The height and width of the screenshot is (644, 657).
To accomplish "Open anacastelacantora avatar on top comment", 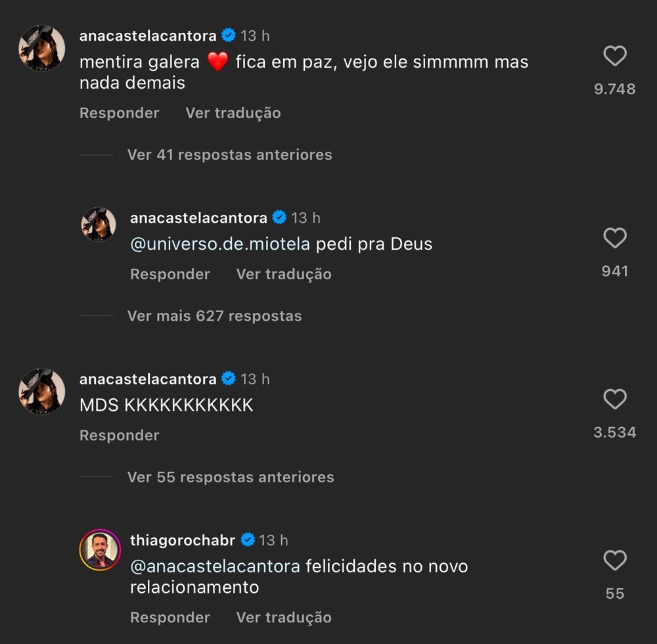I will (x=42, y=48).
